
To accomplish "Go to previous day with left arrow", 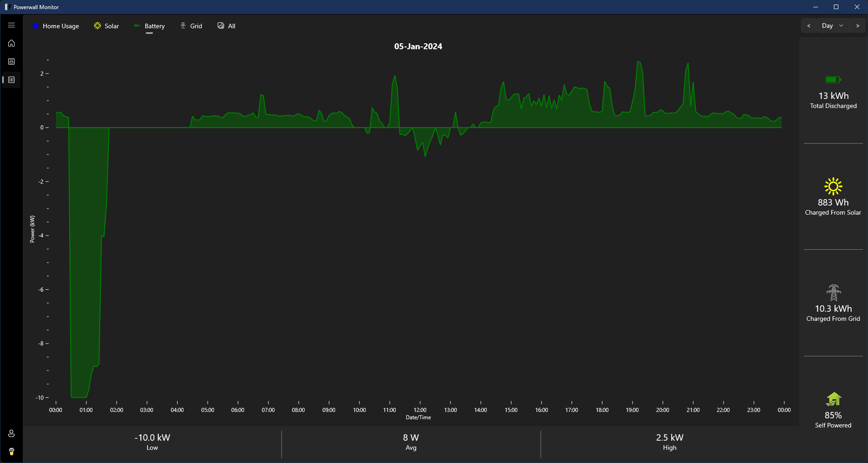I will click(809, 26).
